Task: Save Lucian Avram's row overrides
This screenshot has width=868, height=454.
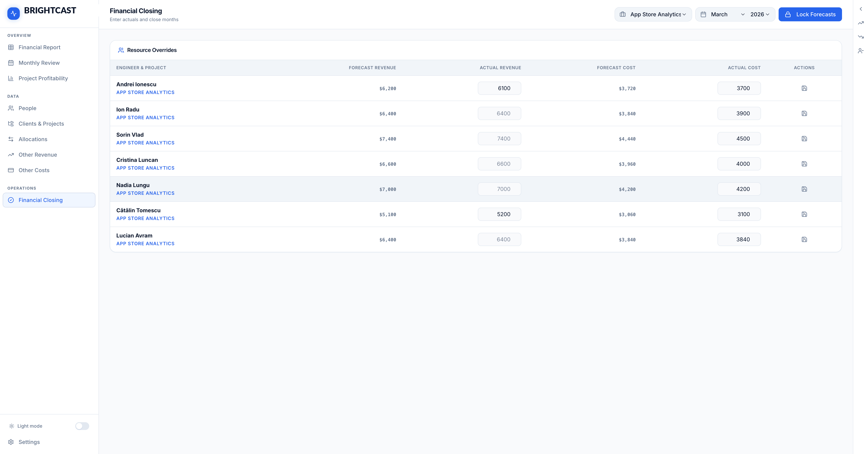Action: 804,239
